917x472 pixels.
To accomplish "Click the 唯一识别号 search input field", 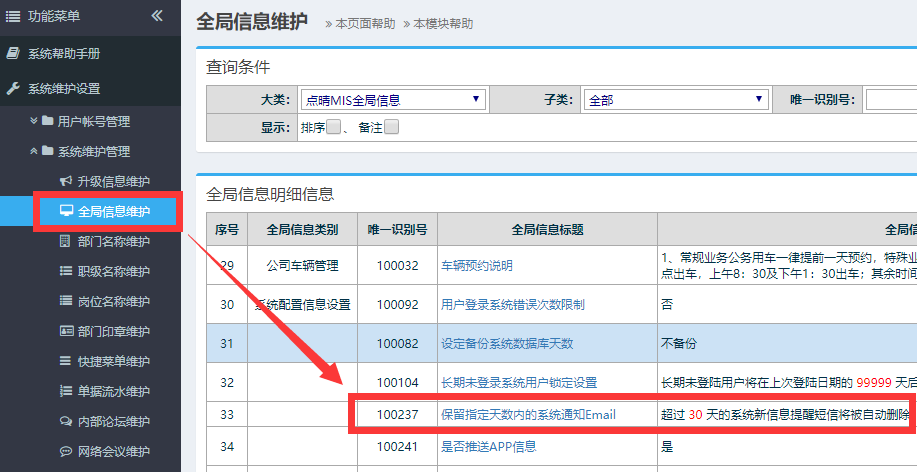I will tap(890, 99).
